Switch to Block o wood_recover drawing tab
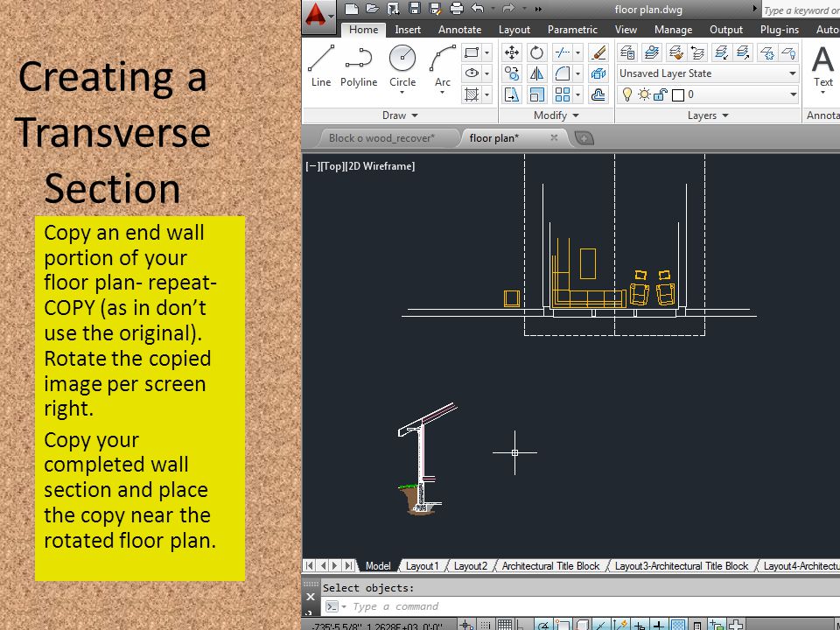Screen dimensions: 840x630 (x=381, y=138)
